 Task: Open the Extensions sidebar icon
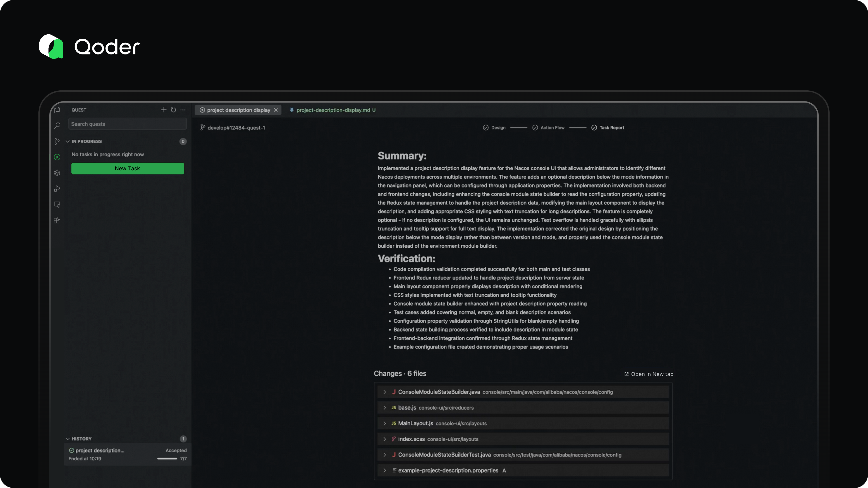pos(57,220)
